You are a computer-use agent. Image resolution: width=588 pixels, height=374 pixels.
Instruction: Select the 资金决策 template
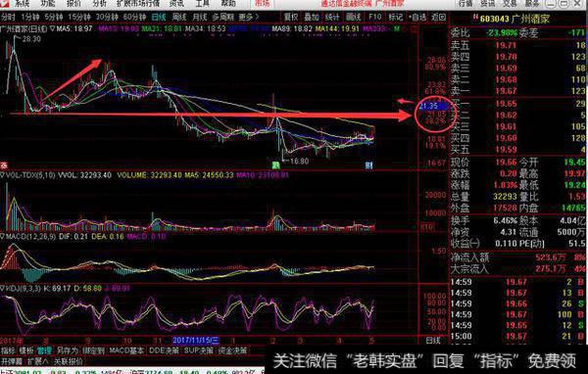tap(232, 351)
